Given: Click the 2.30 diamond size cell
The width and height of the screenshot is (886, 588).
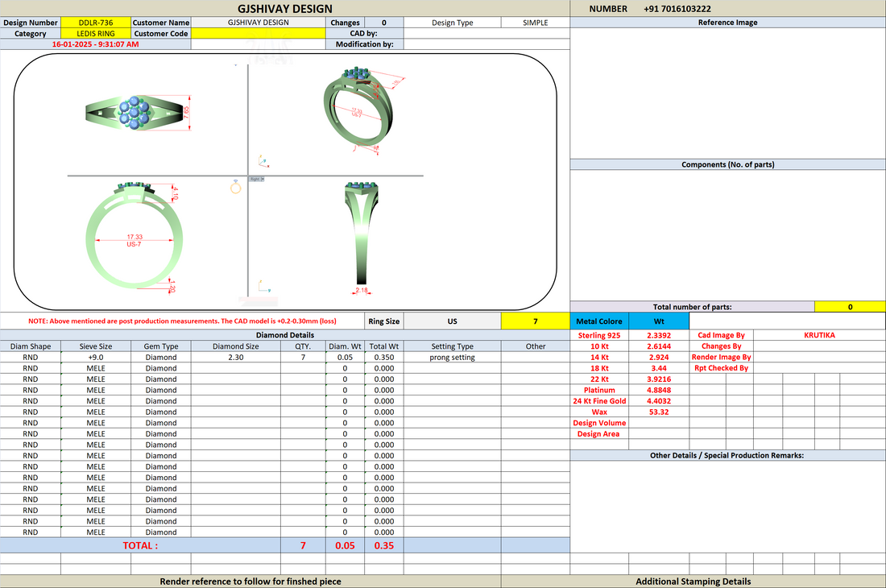Looking at the screenshot, I should (x=236, y=357).
